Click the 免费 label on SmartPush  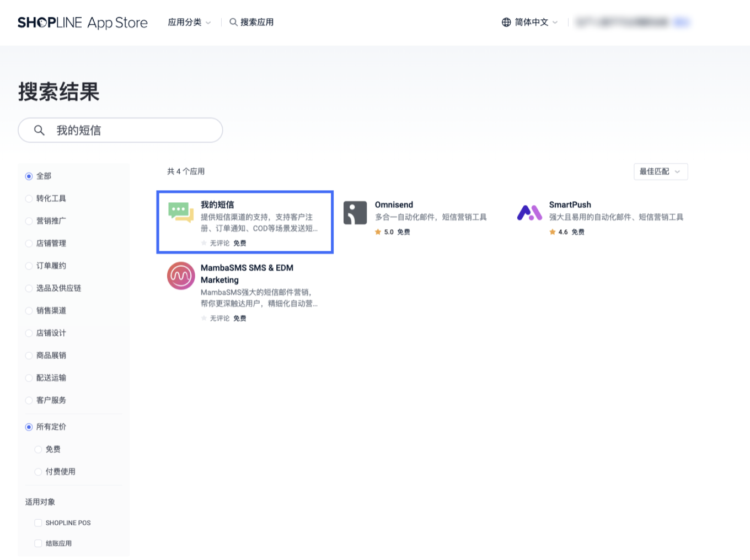[578, 232]
